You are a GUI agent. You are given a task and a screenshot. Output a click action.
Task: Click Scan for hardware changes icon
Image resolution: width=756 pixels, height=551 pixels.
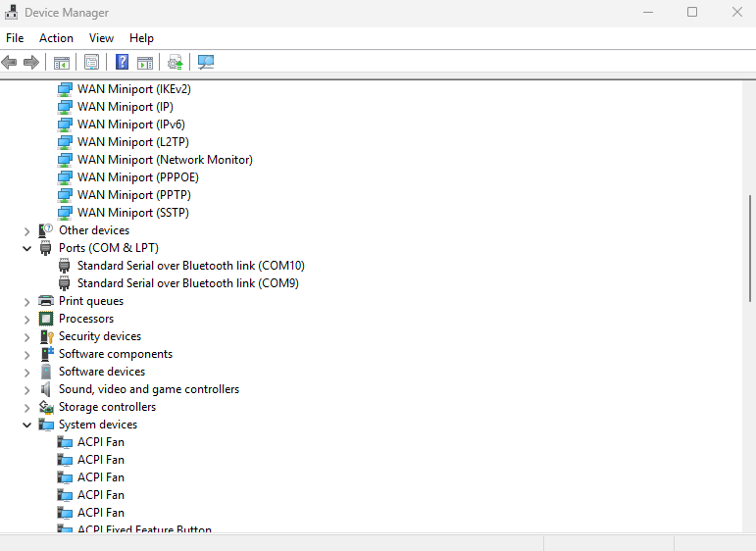tap(206, 62)
